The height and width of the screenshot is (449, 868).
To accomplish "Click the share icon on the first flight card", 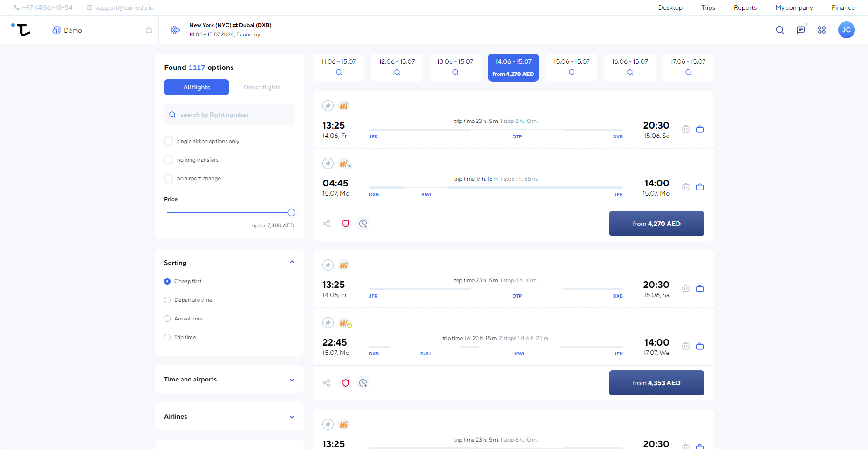I will pos(327,224).
